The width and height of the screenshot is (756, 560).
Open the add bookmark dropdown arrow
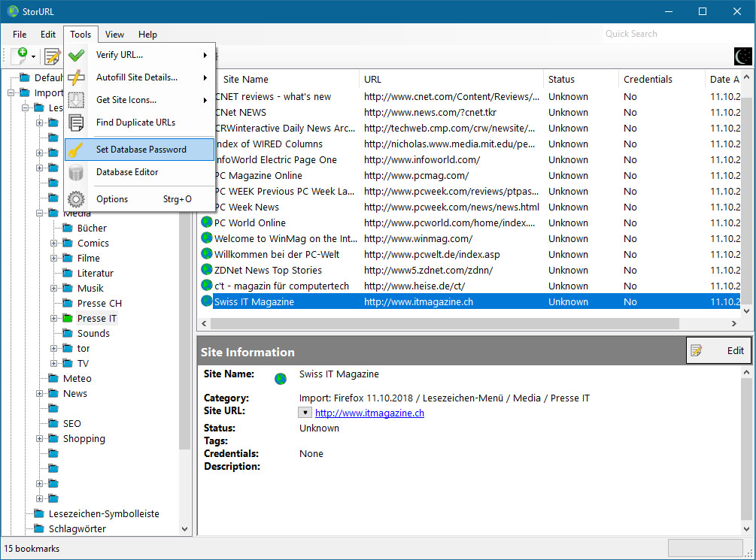point(33,57)
